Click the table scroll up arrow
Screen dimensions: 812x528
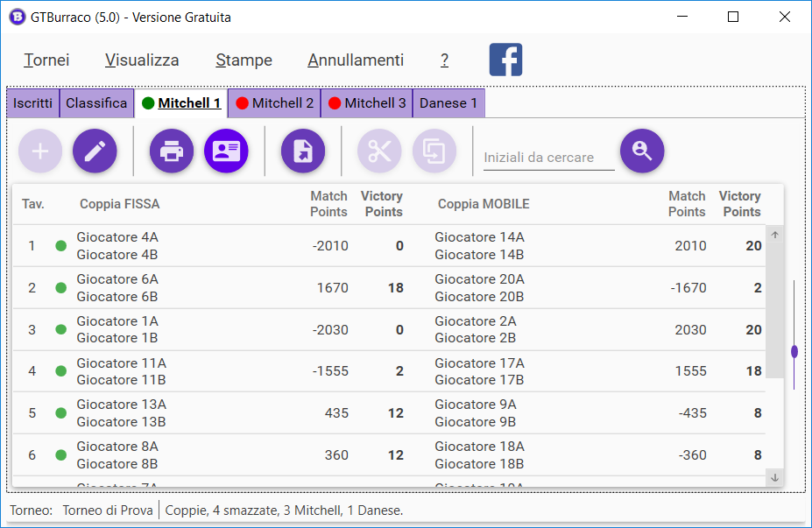774,235
